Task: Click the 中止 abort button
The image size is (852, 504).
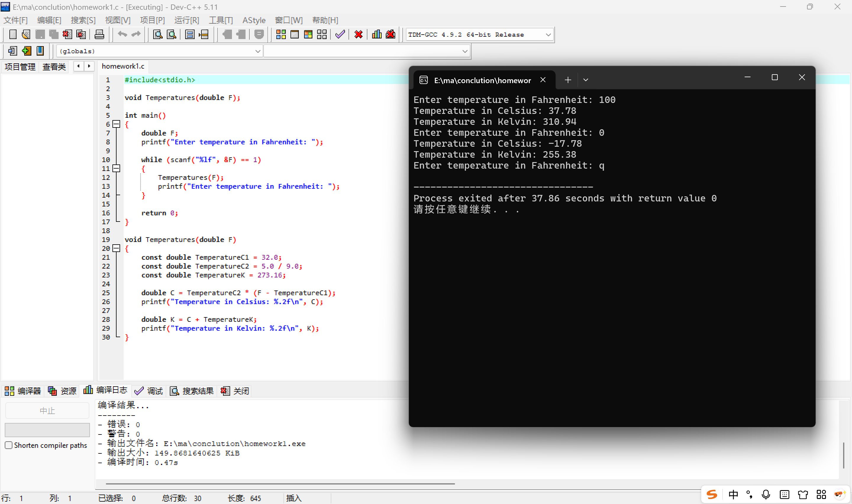Action: tap(47, 410)
